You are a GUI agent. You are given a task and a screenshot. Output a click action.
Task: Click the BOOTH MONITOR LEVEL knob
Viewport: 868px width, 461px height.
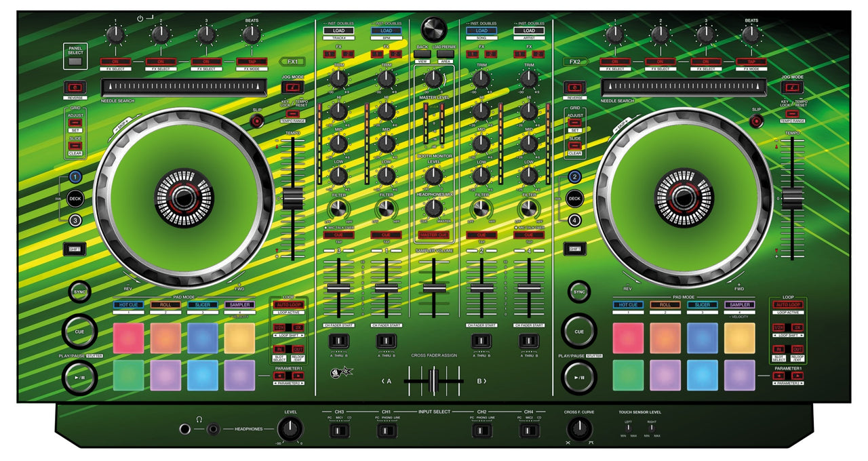click(x=433, y=176)
